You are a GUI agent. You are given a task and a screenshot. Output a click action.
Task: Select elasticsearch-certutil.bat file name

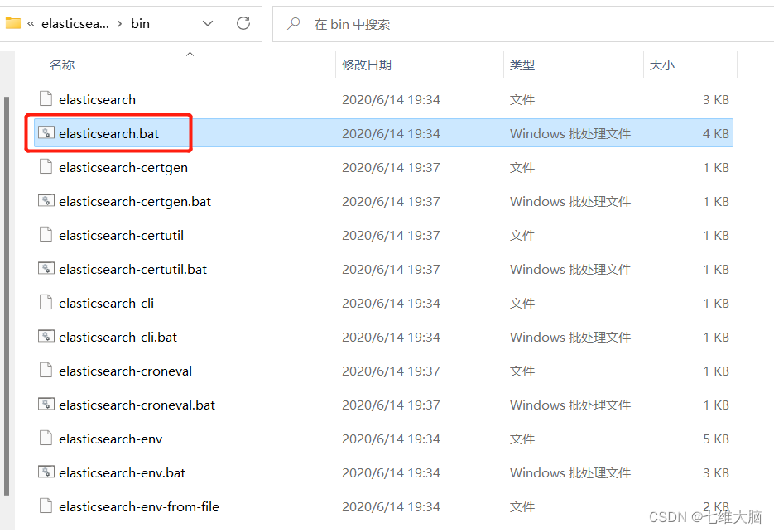click(x=132, y=270)
